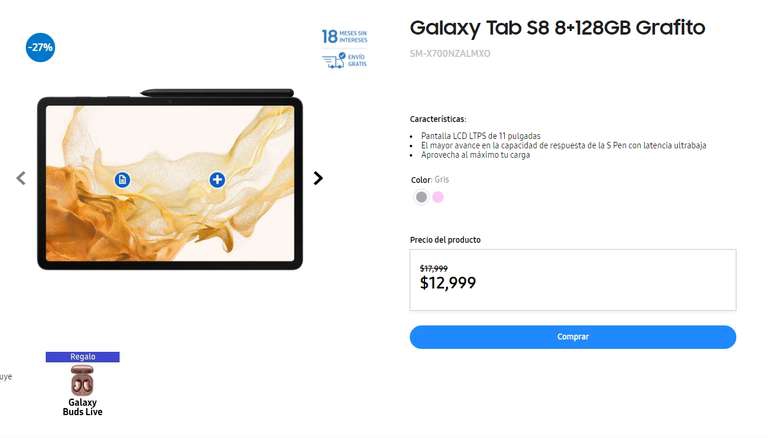Advance to the next product image
Image resolution: width=768 pixels, height=438 pixels.
pyautogui.click(x=318, y=178)
